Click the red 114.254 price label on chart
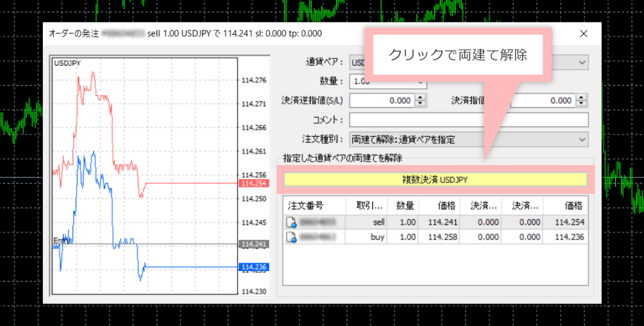Image resolution: width=644 pixels, height=326 pixels. (x=254, y=183)
